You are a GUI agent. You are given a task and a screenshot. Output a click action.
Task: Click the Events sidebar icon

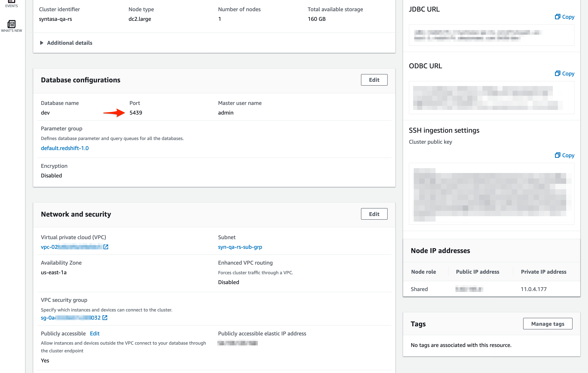coord(11,2)
